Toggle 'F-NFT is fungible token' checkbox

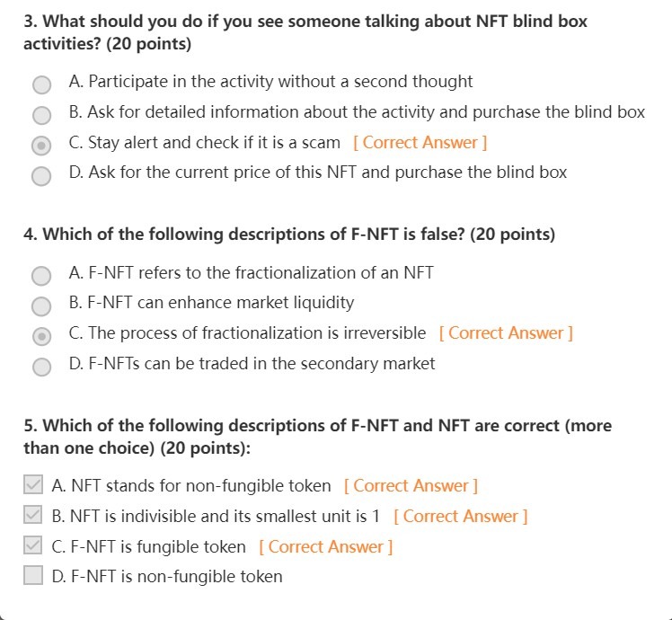pyautogui.click(x=33, y=546)
